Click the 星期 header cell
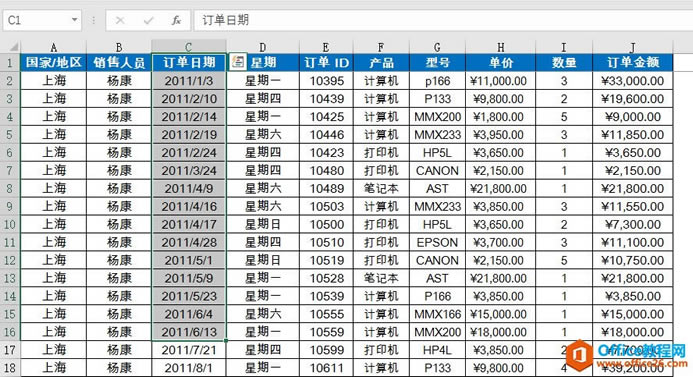The image size is (693, 377). [263, 62]
